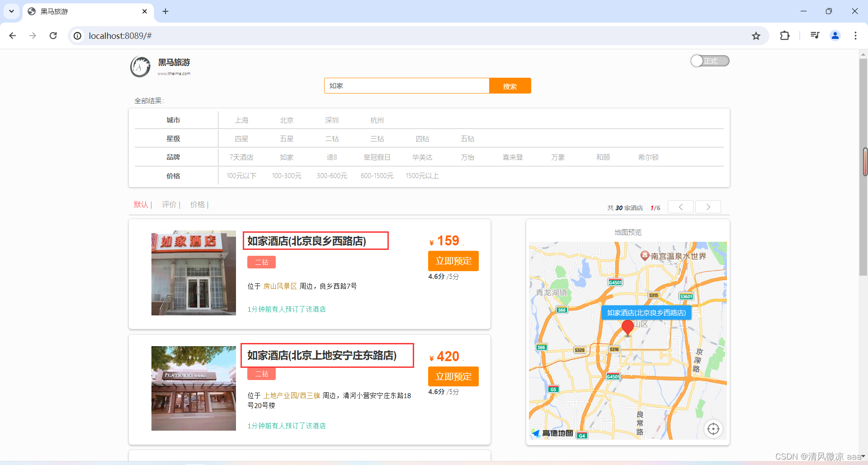The image size is (868, 465).
Task: Click 南宫温泉水世界 map POI icon
Action: (645, 256)
